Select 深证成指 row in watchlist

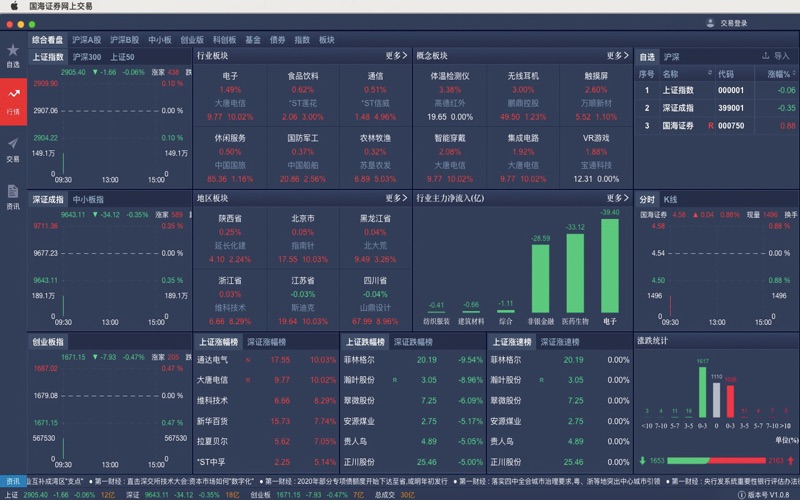(716, 108)
